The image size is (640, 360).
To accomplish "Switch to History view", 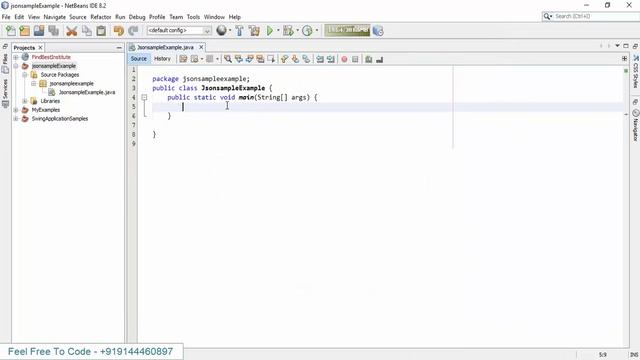I will tap(162, 59).
